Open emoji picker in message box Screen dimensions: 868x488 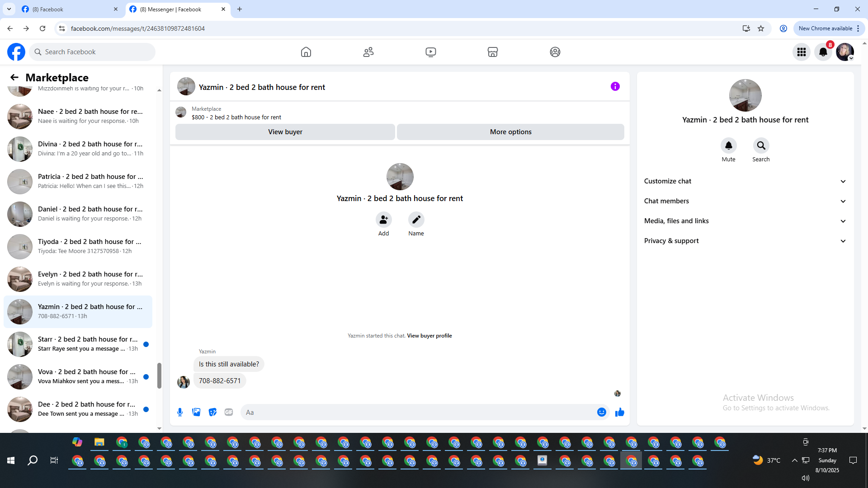(601, 412)
